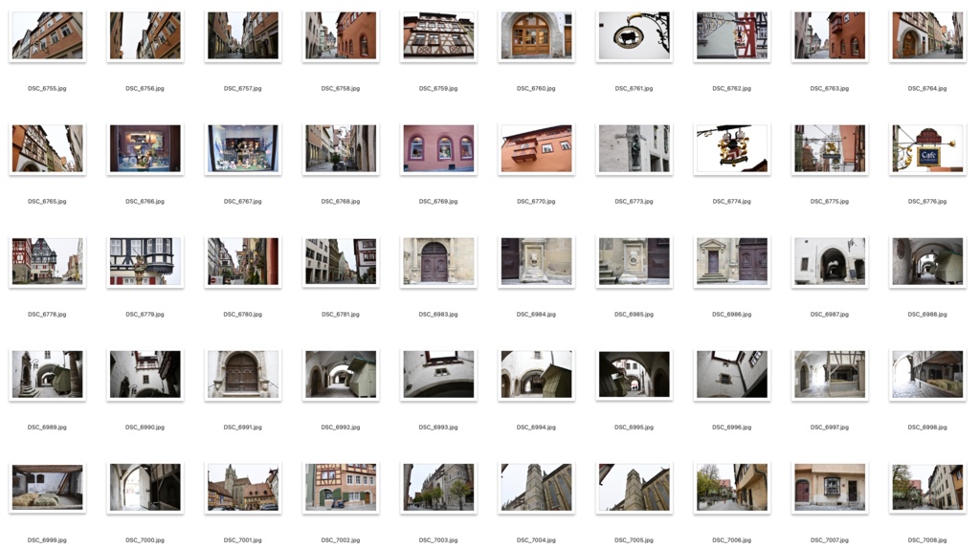Click the text DSC_6987.jpg
Viewport: 980px width, 549px height.
coord(830,315)
